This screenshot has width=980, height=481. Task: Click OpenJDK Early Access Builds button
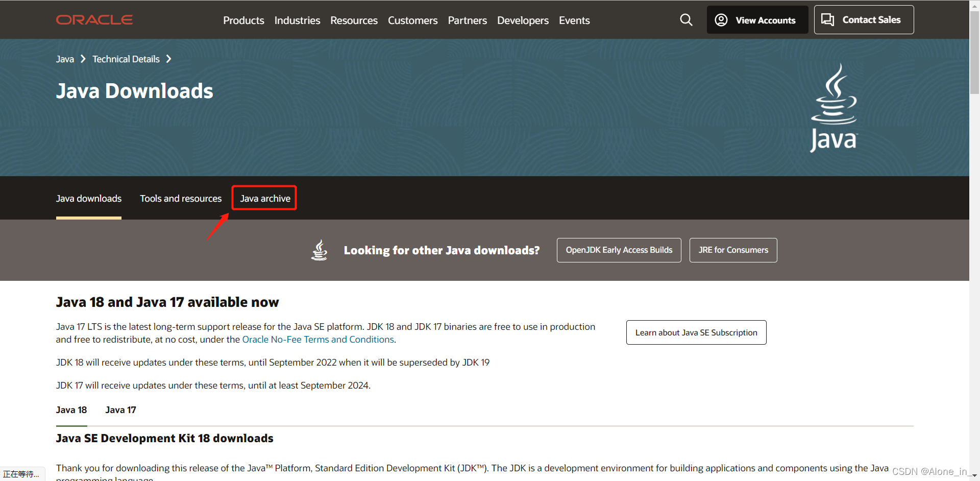619,250
